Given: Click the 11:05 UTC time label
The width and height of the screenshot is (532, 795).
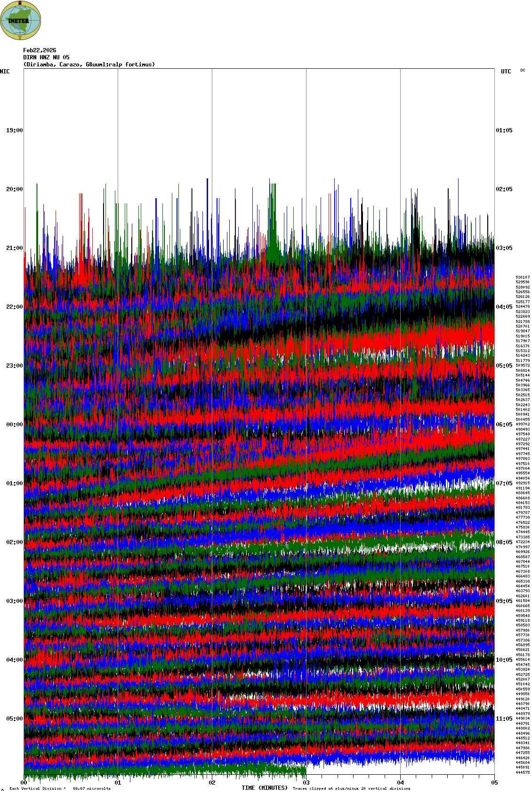Looking at the screenshot, I should coord(504,719).
